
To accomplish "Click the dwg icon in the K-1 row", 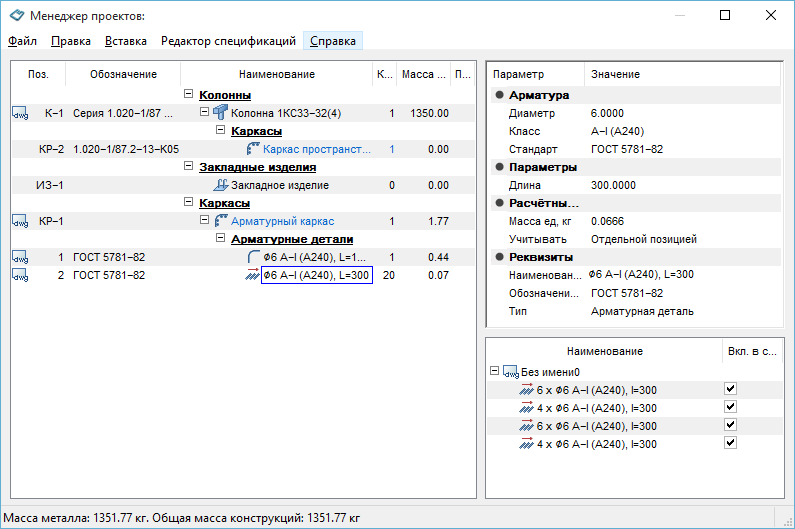I will [x=20, y=113].
